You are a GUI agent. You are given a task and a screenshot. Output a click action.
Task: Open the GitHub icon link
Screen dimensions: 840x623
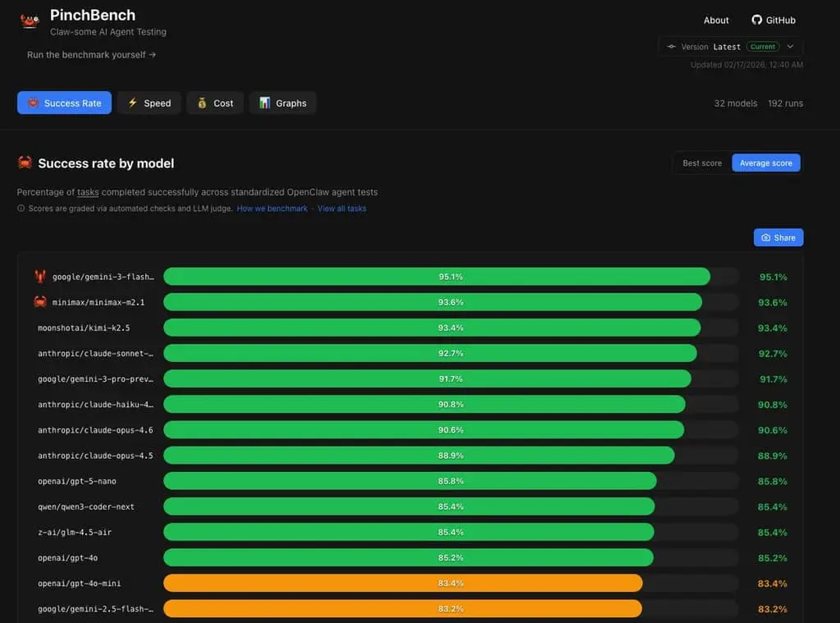757,20
